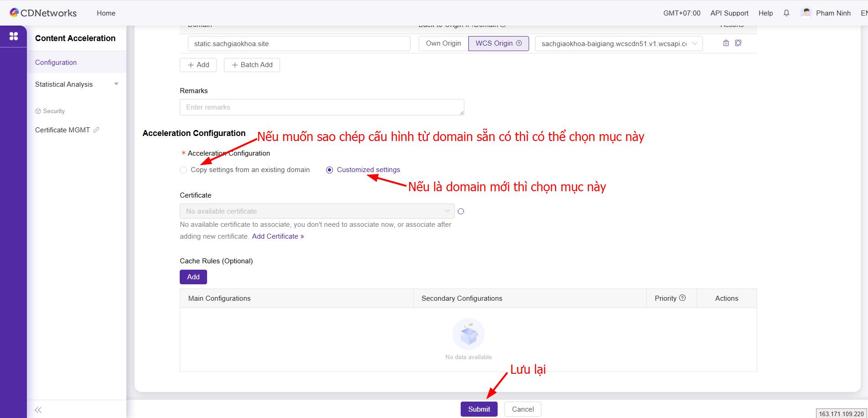Delete the static.sachgiaokhoa.site domain row

tap(726, 43)
